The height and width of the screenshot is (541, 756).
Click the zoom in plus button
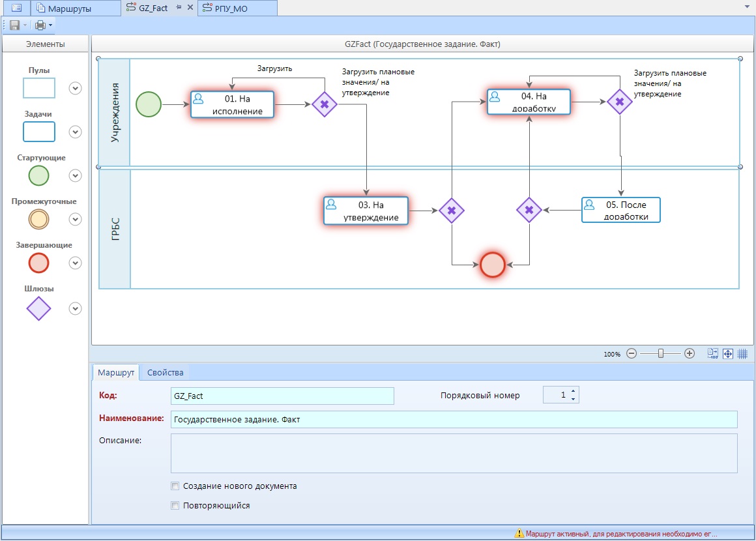point(690,353)
